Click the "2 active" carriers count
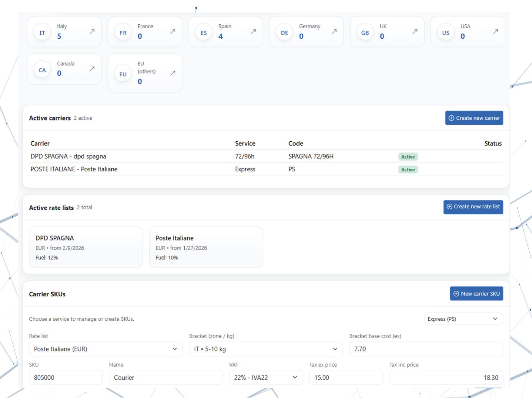This screenshot has height=399, width=532. pyautogui.click(x=83, y=118)
